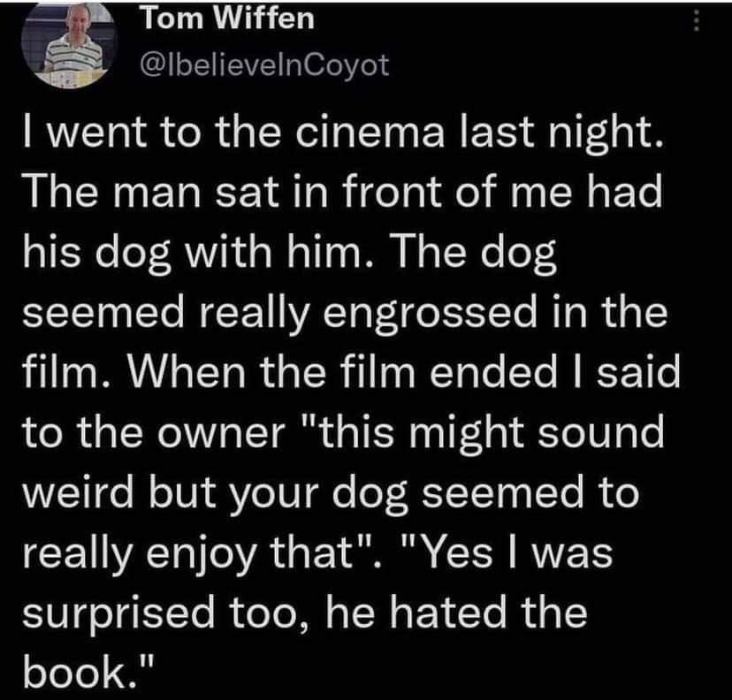732x700 pixels.
Task: Select the word "engrossed" in the tweet
Action: click(431, 314)
